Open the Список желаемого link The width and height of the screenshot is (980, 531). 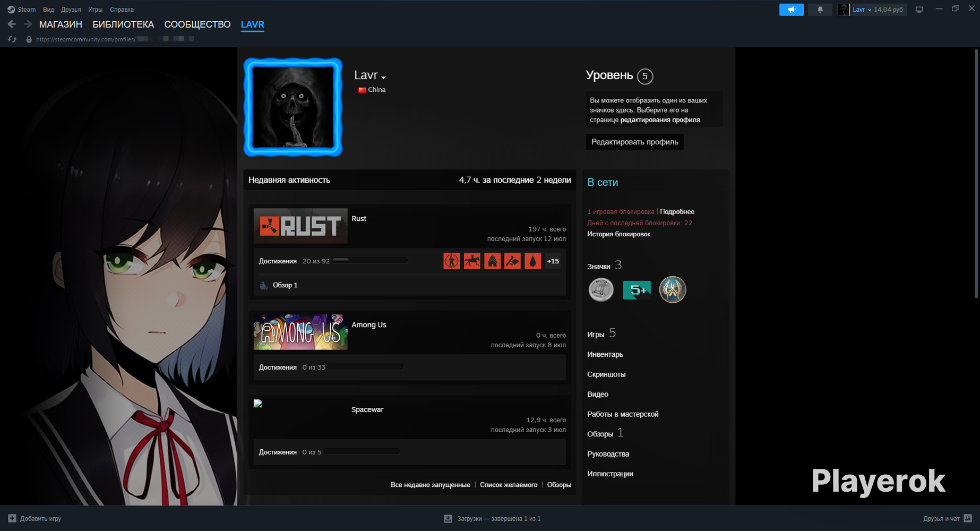(509, 485)
